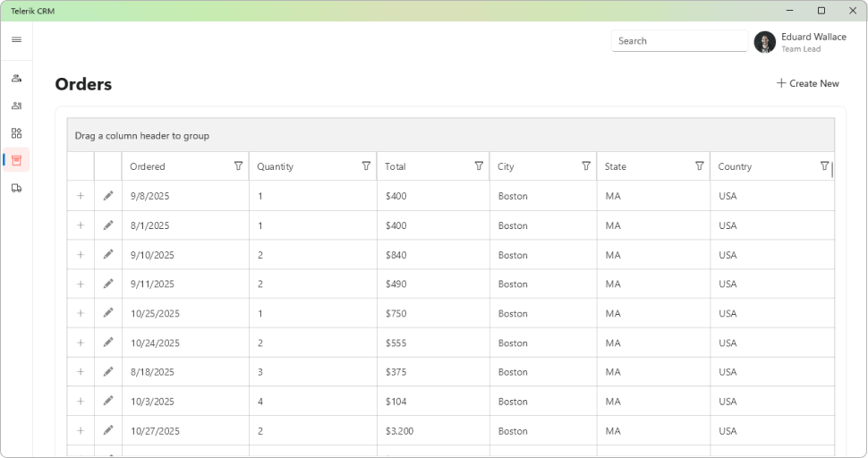Edit the order dated 9/10/2025
This screenshot has height=458, width=868.
[108, 254]
